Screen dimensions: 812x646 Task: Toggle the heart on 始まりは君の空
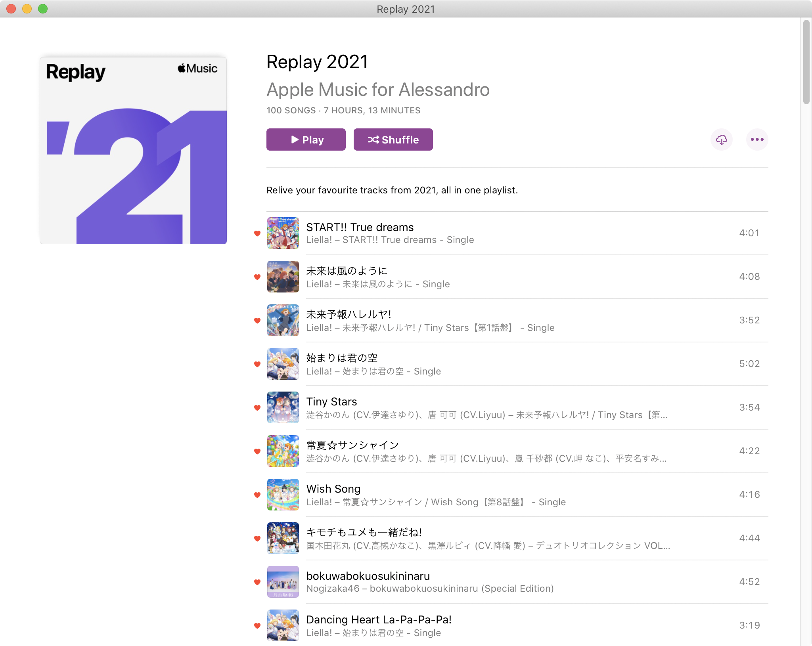coord(258,363)
